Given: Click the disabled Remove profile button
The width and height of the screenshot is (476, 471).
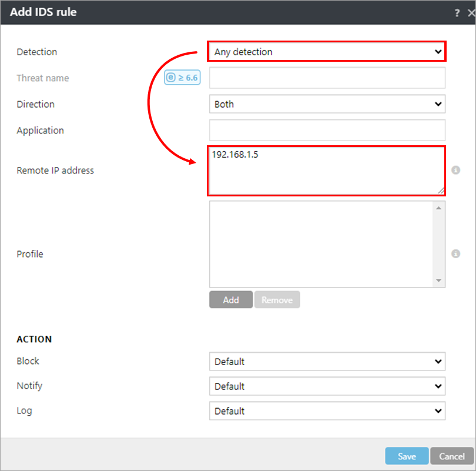Looking at the screenshot, I should point(277,299).
